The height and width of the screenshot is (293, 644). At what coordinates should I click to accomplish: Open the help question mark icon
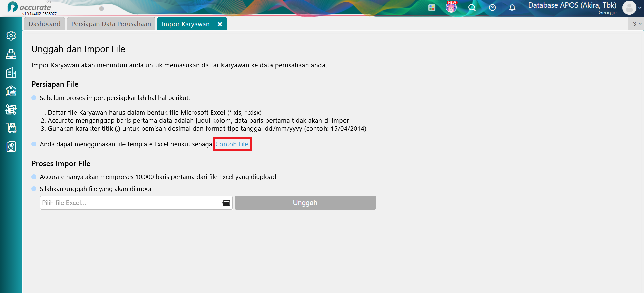coord(492,8)
